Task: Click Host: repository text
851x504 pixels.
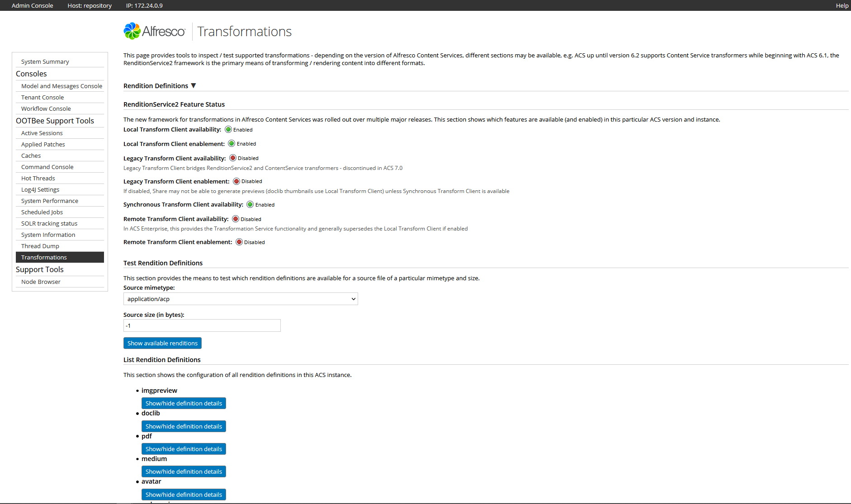Action: tap(90, 5)
